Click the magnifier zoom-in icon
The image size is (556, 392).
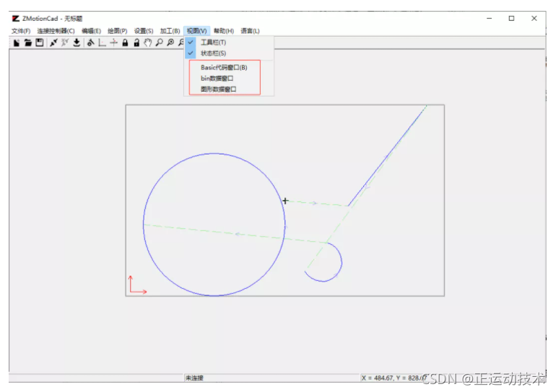(170, 43)
